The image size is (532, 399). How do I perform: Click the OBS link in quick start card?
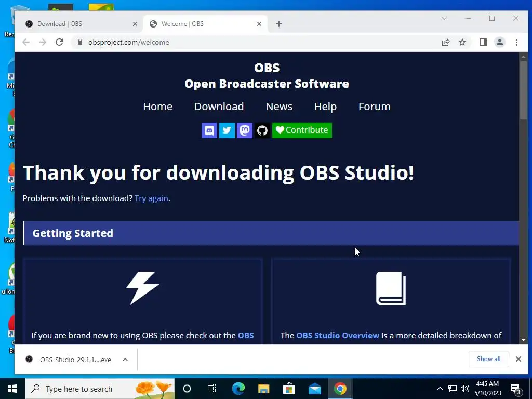click(246, 335)
